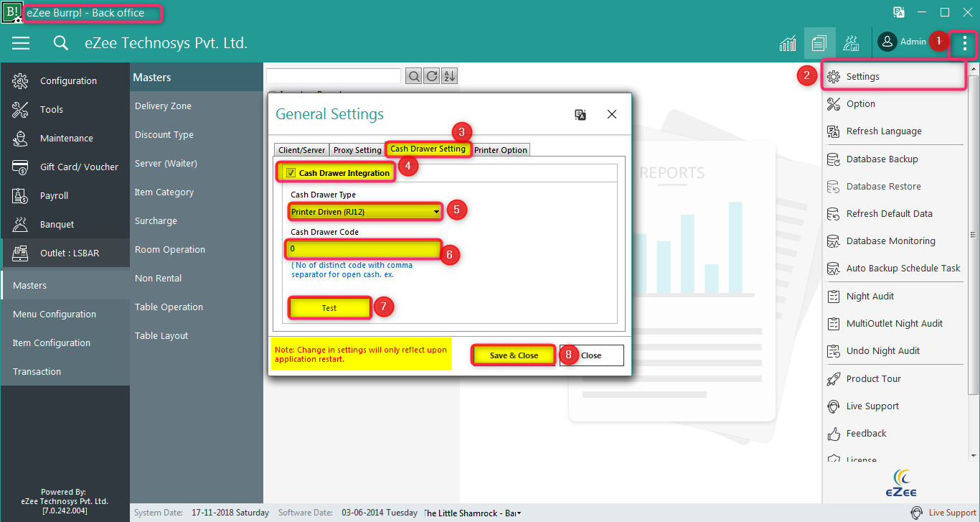This screenshot has width=980, height=522.
Task: Choose Settings from the right menu
Action: point(894,76)
